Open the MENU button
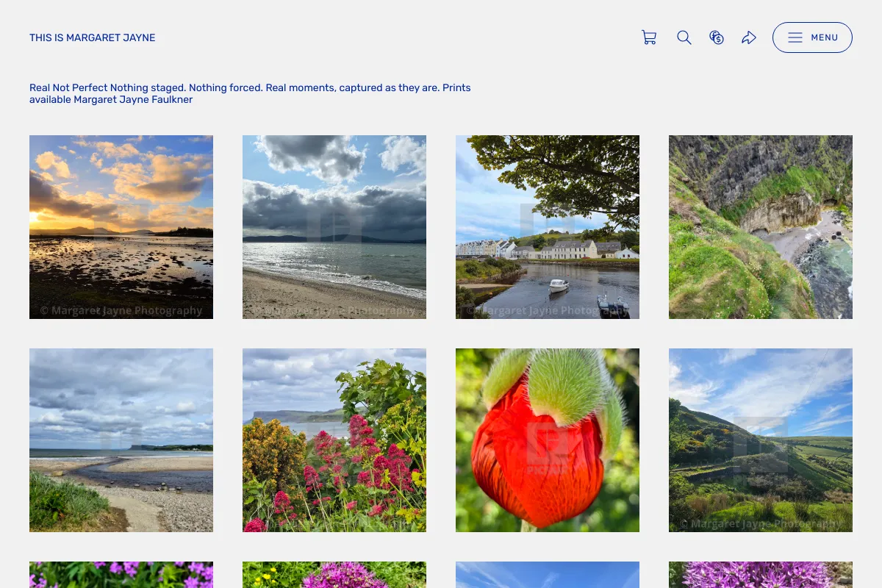This screenshot has height=588, width=882. pos(812,37)
